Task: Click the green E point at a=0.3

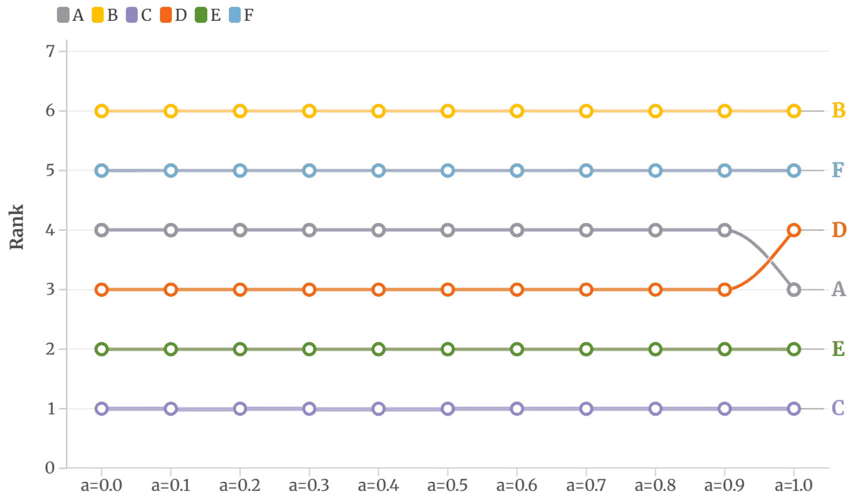Action: coord(309,349)
